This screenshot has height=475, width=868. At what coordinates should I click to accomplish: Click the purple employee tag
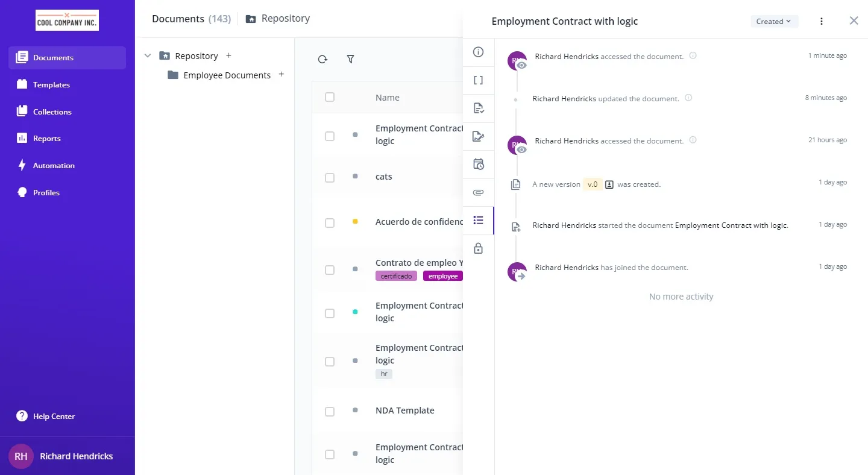(x=443, y=276)
